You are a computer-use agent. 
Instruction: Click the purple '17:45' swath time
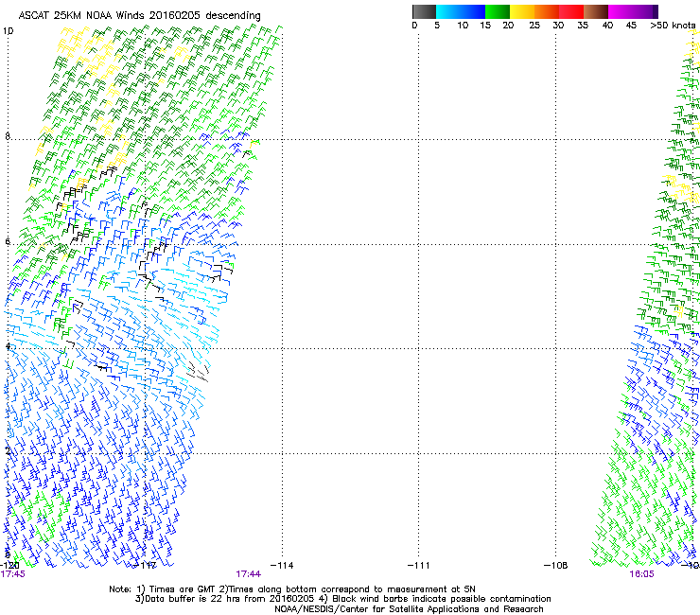pos(13,574)
